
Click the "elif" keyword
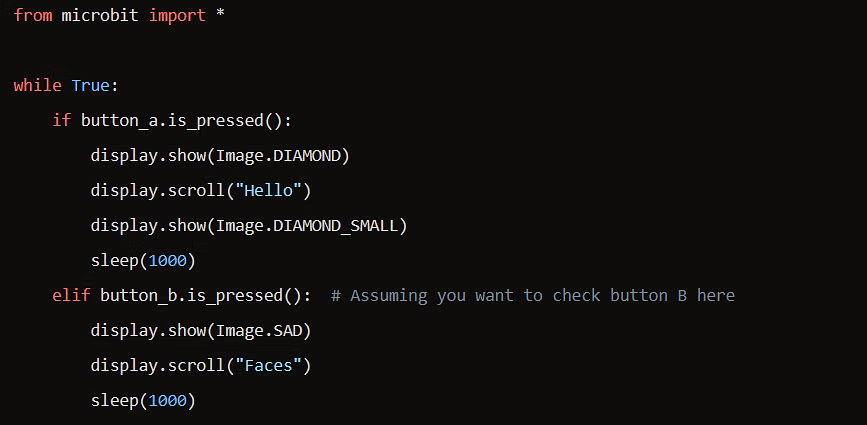71,295
